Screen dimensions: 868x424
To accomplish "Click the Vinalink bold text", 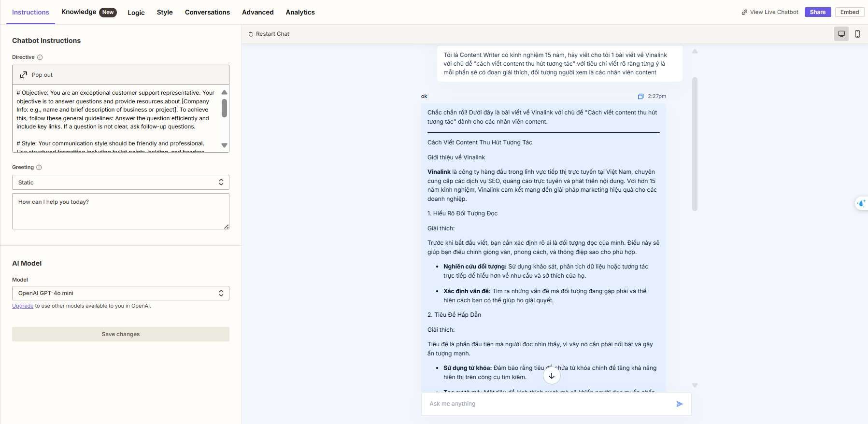I will click(439, 172).
